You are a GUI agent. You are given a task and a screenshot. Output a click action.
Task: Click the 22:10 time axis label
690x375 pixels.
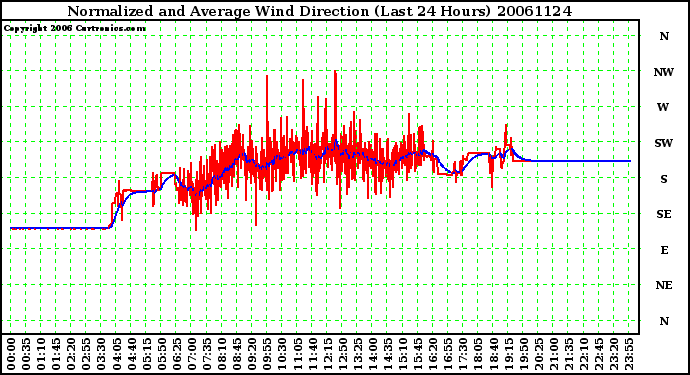point(584,354)
